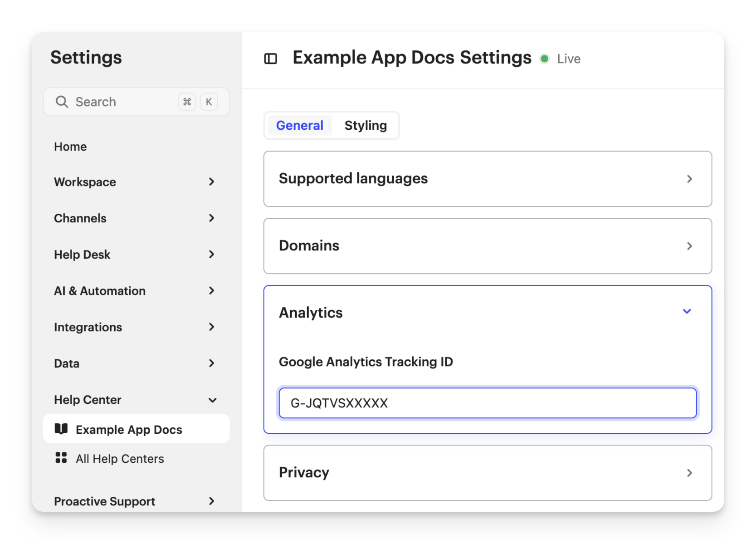Switch to the Styling tab
The height and width of the screenshot is (544, 756).
click(366, 125)
